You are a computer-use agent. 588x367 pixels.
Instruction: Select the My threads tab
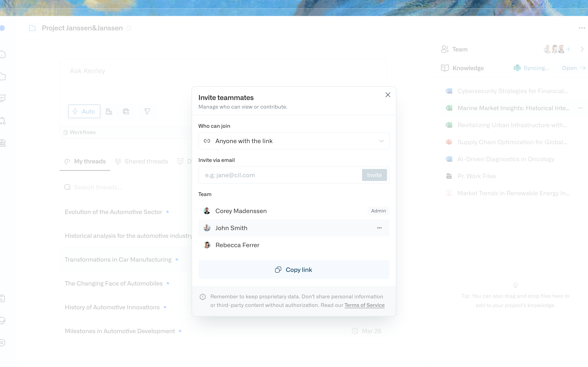pyautogui.click(x=85, y=161)
